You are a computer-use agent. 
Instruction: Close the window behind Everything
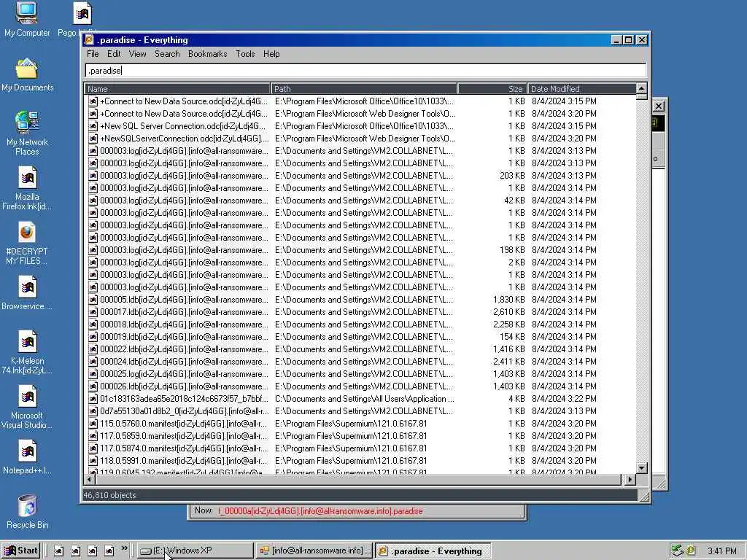click(x=659, y=106)
